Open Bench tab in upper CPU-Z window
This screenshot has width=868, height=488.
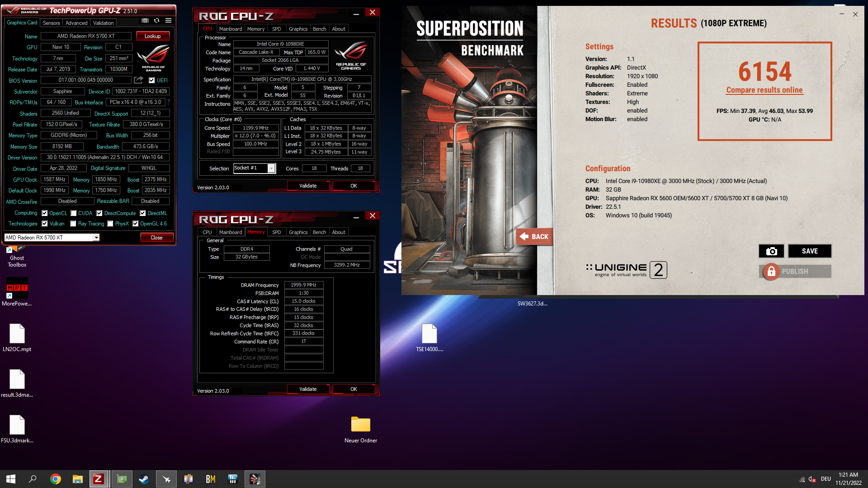[319, 29]
